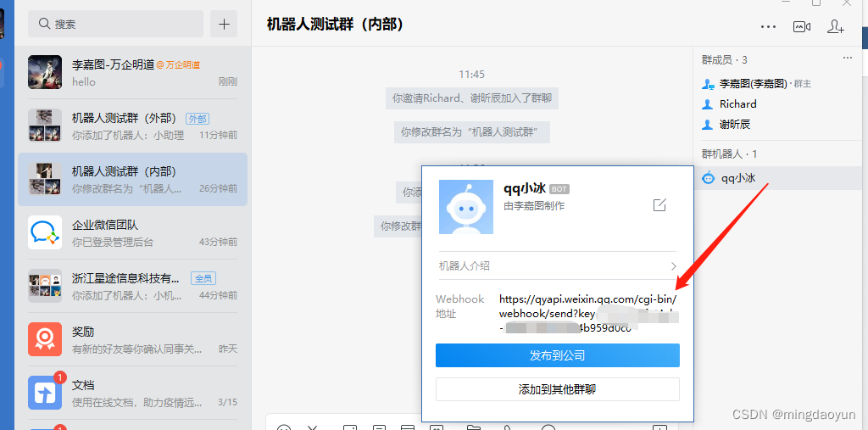Click the 全员 tag label
This screenshot has width=868, height=430.
point(203,278)
